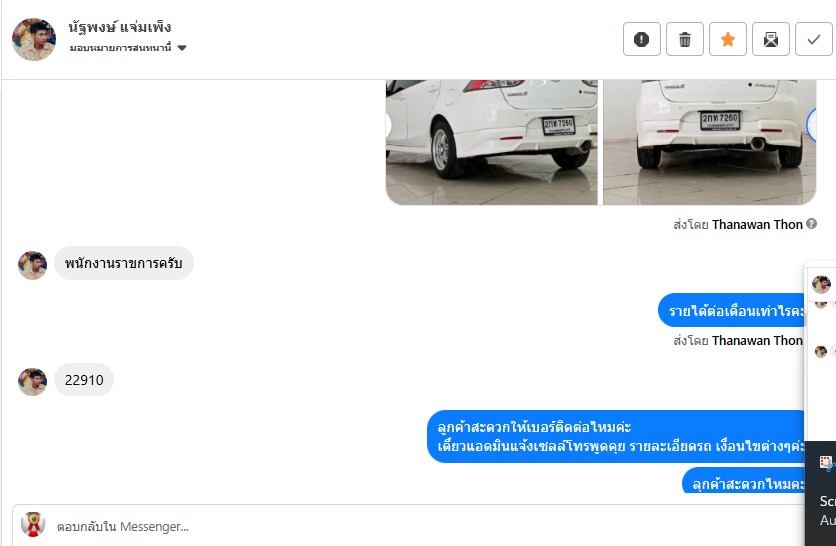Click the blue monthly income question bubble
836x546 pixels.
732,310
